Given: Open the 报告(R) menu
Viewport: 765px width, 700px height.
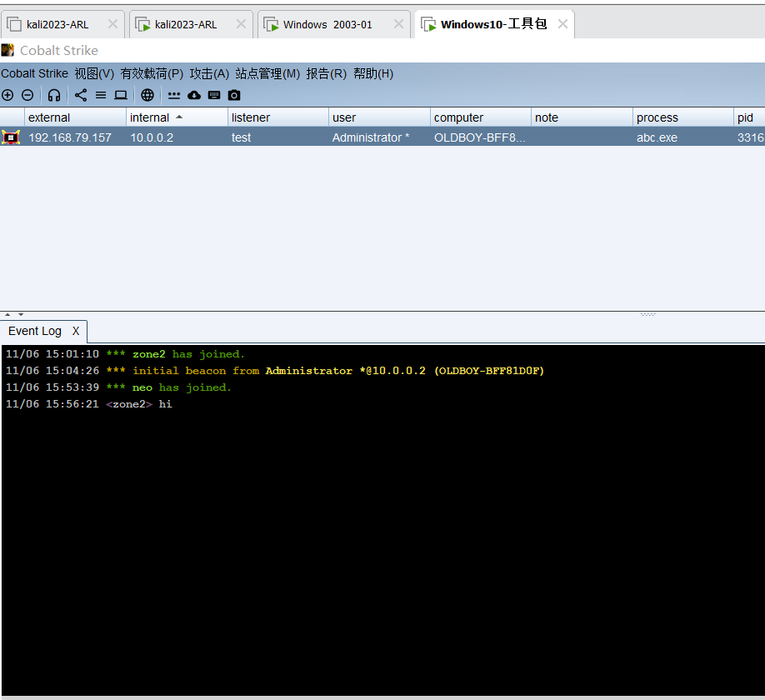Looking at the screenshot, I should (327, 73).
